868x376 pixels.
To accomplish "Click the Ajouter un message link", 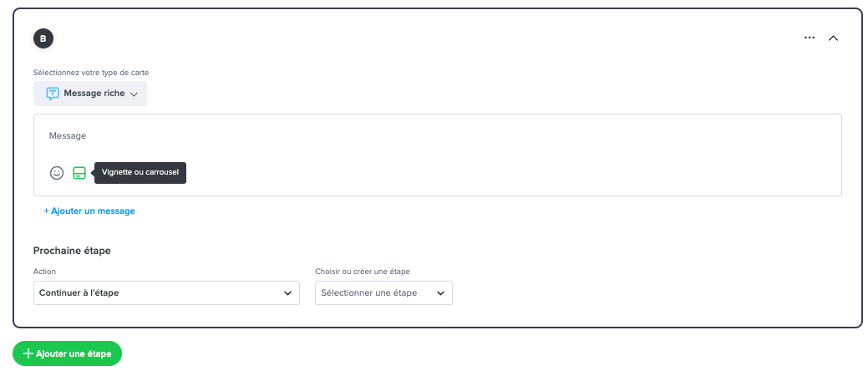I will click(x=89, y=211).
